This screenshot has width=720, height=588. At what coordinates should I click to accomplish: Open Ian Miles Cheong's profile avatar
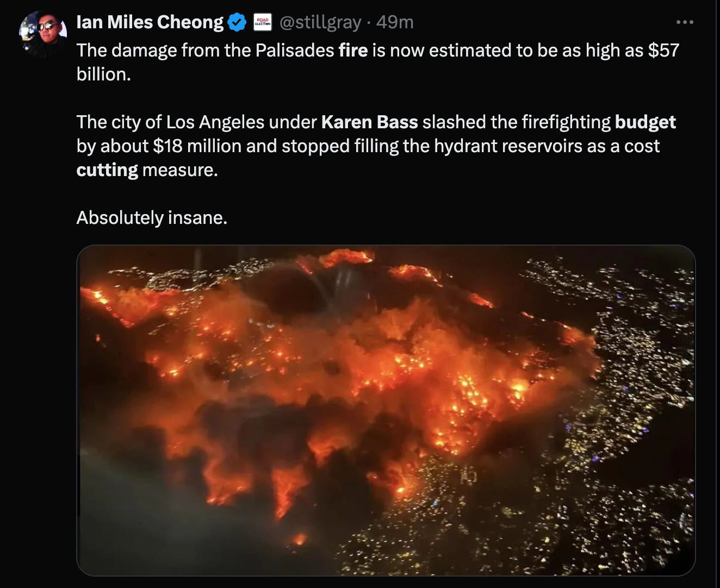click(43, 34)
